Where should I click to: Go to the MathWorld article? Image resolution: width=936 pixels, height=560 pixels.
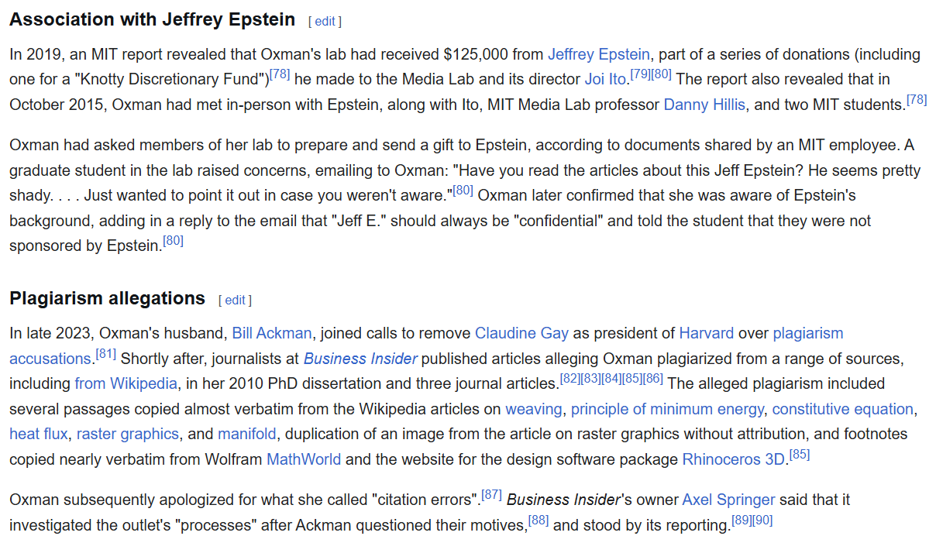point(304,459)
